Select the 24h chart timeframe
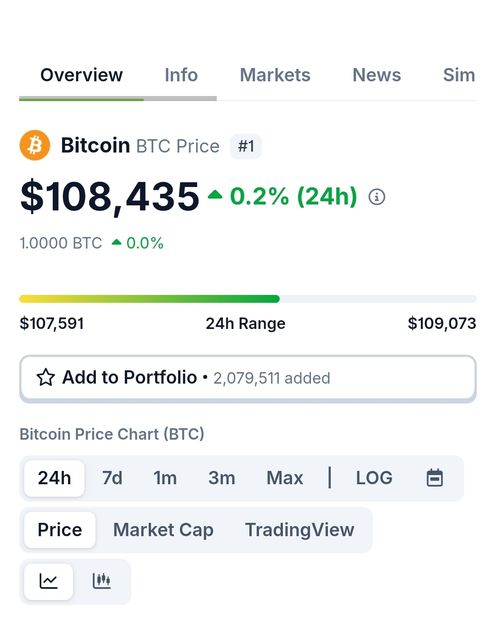This screenshot has width=496, height=640. click(x=54, y=478)
